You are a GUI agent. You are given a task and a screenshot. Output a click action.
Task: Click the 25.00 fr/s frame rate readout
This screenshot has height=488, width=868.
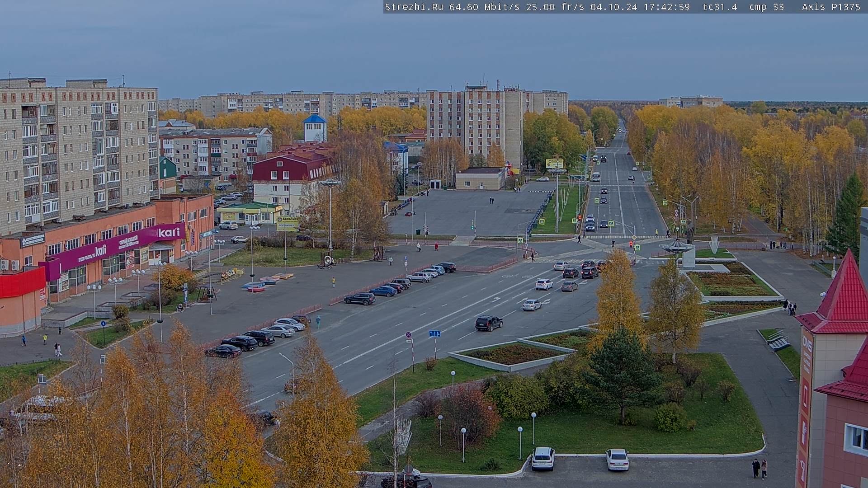[555, 7]
